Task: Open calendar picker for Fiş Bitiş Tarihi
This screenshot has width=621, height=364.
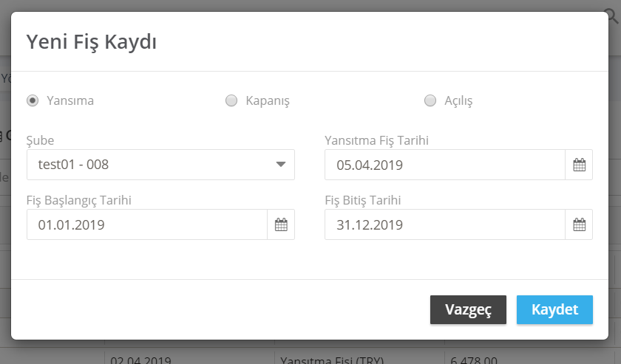Action: 579,224
